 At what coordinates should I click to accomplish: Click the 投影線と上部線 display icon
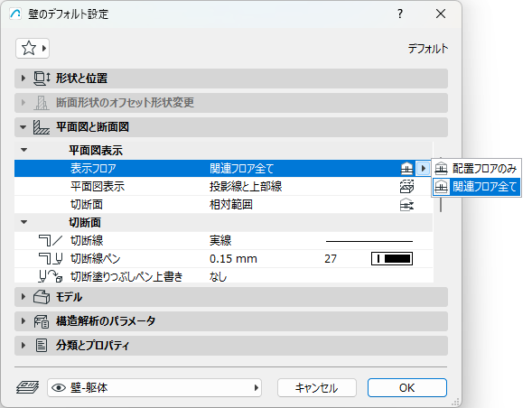pos(406,187)
